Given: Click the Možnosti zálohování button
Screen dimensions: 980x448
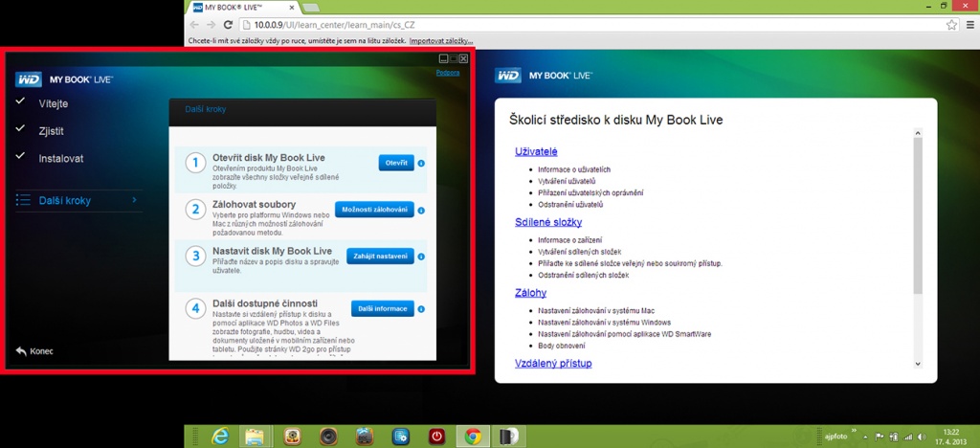Looking at the screenshot, I should pyautogui.click(x=374, y=210).
